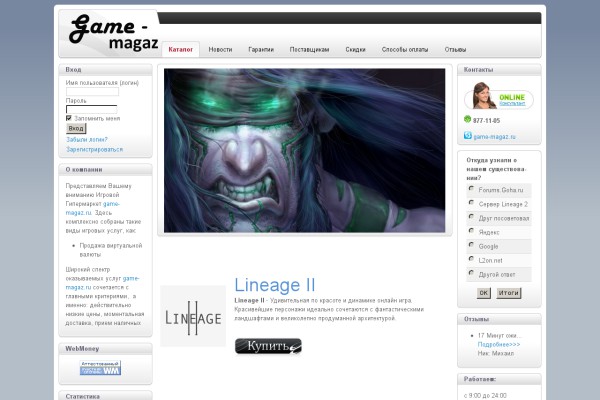Click the ICQ icon next to 877-11-05
The image size is (600, 400).
coord(467,119)
